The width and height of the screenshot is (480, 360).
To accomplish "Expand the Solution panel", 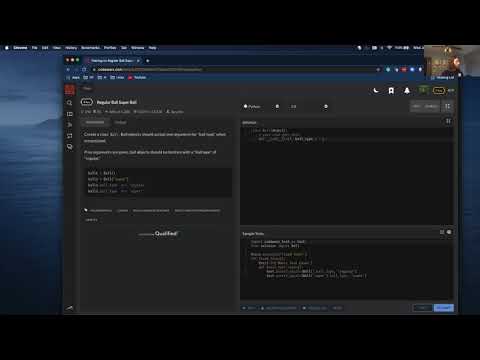I will (x=448, y=121).
